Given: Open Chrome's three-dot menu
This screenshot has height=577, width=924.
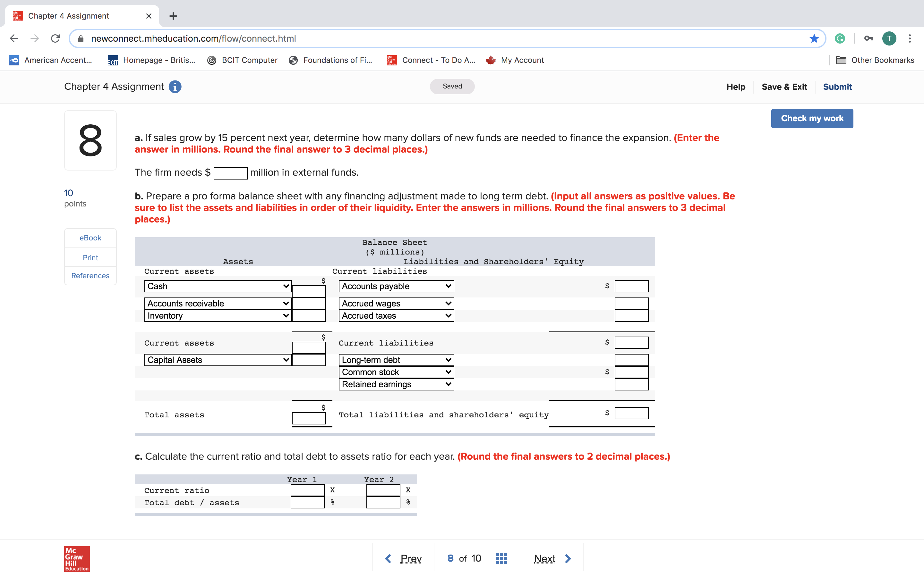Looking at the screenshot, I should click(x=910, y=38).
